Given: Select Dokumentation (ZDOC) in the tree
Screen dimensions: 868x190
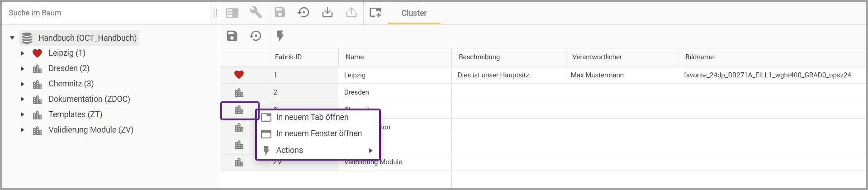Looking at the screenshot, I should click(89, 99).
